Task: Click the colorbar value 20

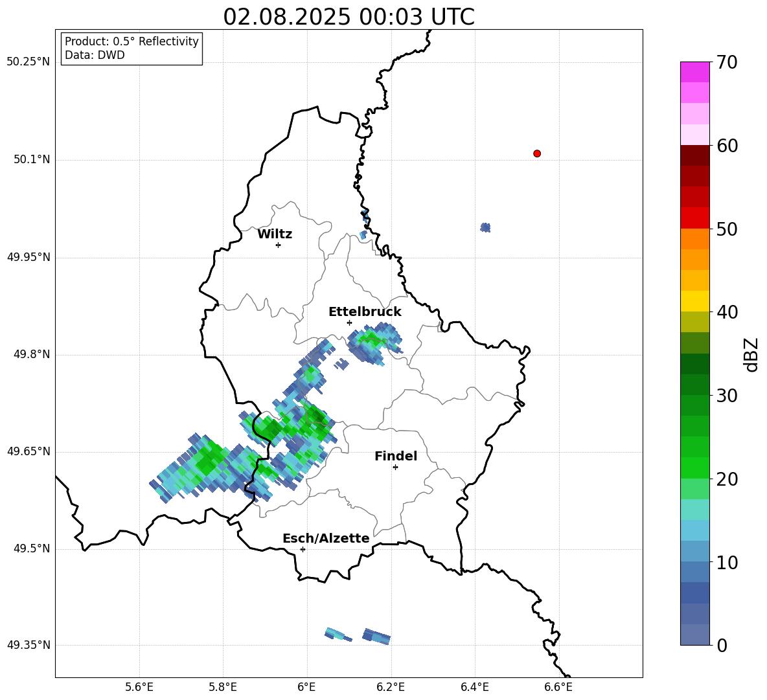Action: click(x=727, y=479)
